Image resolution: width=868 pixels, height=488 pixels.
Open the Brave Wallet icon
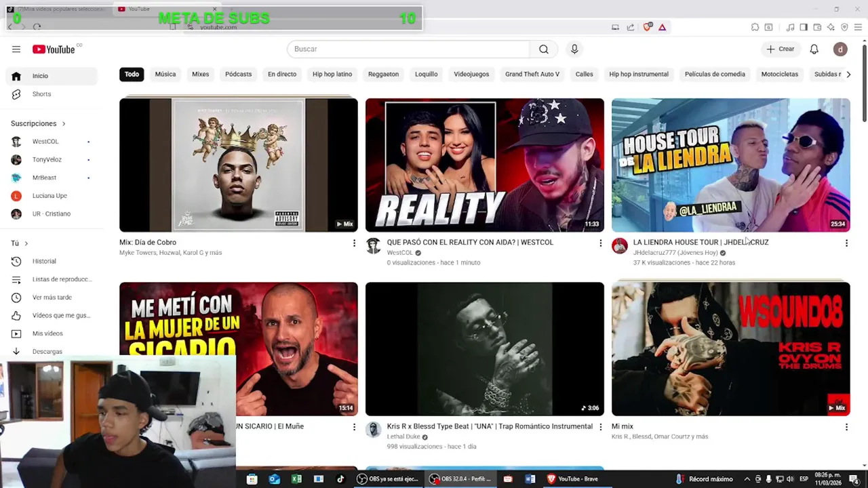(x=817, y=27)
